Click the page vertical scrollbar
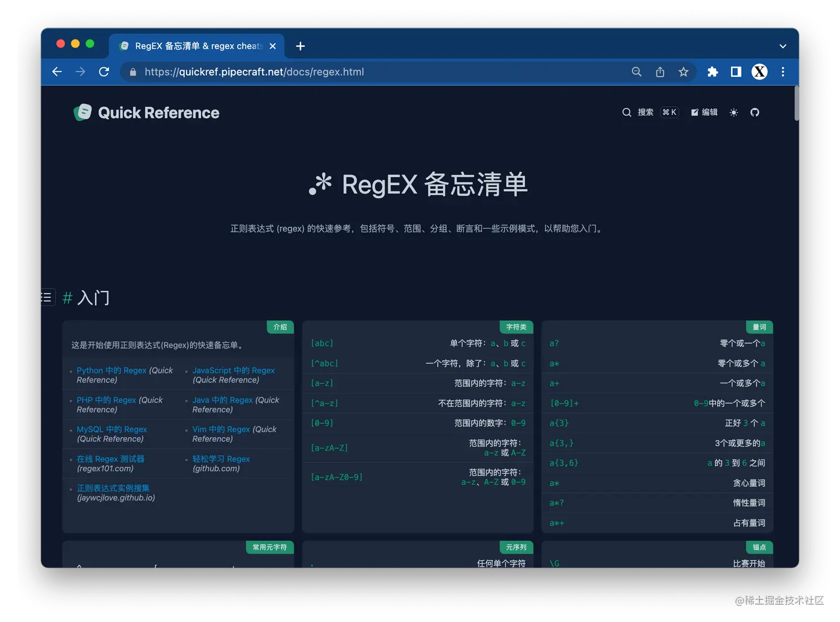This screenshot has width=840, height=622. click(797, 104)
